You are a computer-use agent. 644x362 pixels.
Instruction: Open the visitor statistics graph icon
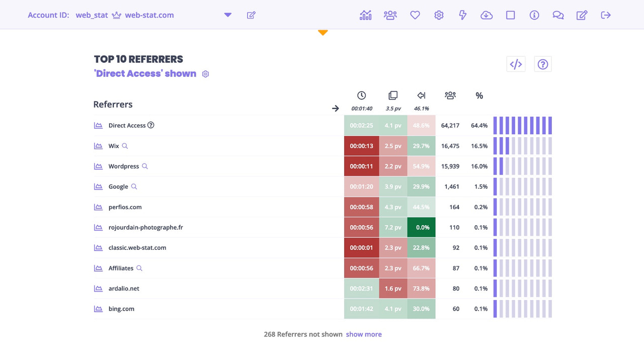click(365, 15)
